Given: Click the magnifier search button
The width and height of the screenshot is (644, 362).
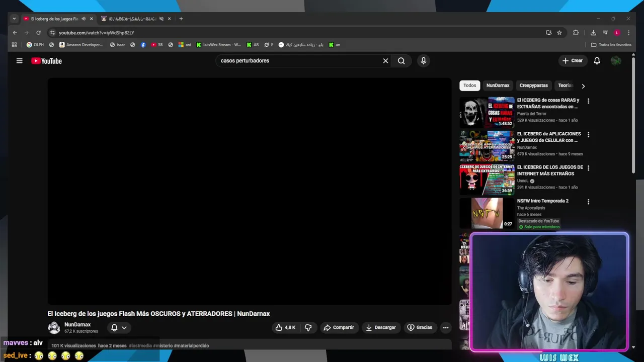Looking at the screenshot, I should (401, 61).
